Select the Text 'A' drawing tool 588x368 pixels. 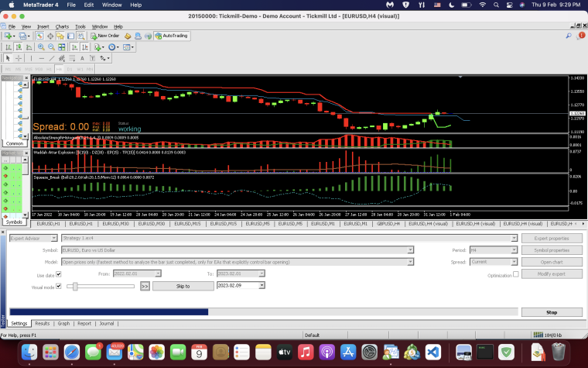tap(82, 58)
